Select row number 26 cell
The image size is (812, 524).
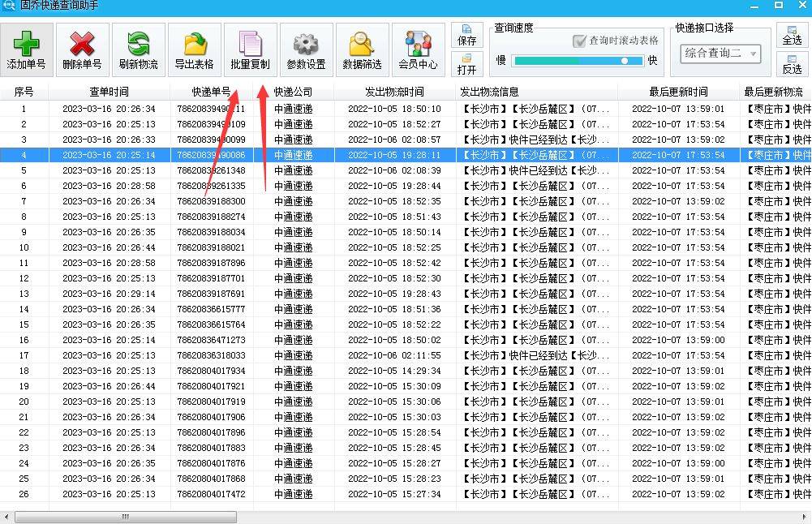coord(24,494)
